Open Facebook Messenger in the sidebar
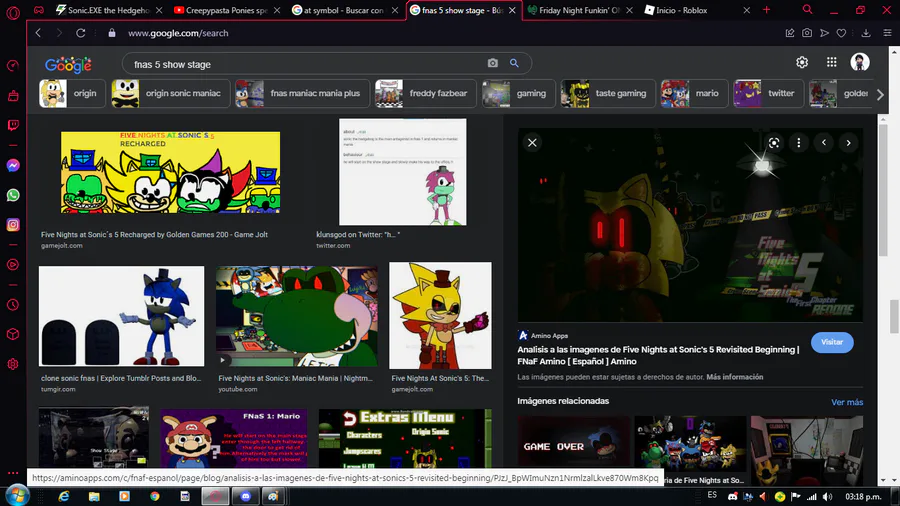 [13, 165]
